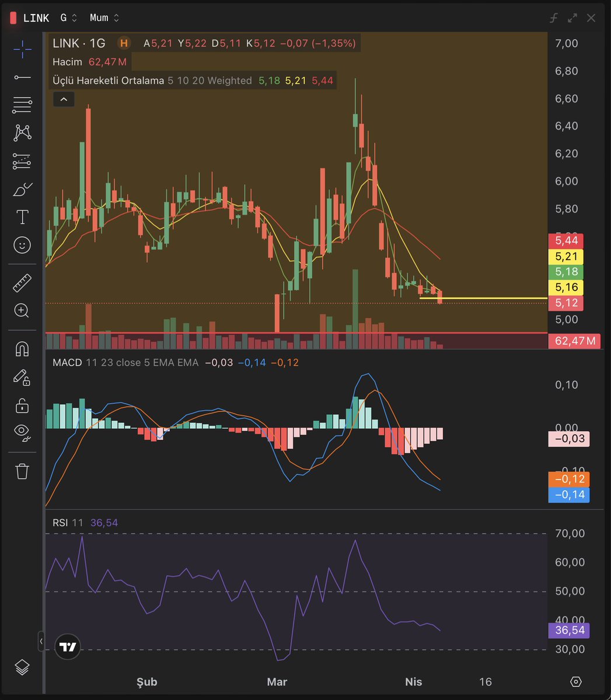Activate the zoom in tool

pyautogui.click(x=22, y=311)
